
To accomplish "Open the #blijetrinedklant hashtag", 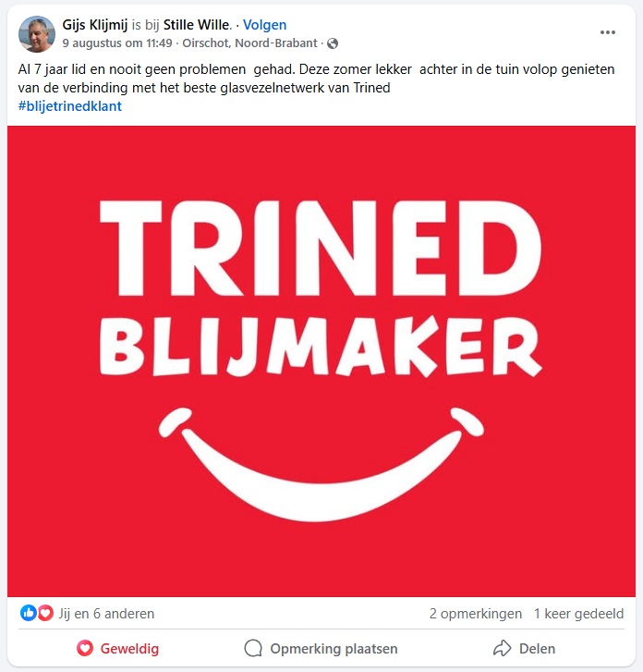I will 70,106.
